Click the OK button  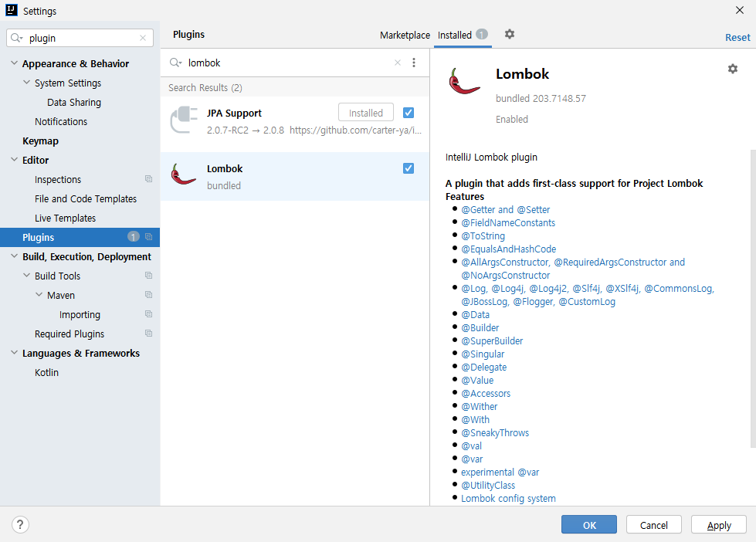[588, 525]
